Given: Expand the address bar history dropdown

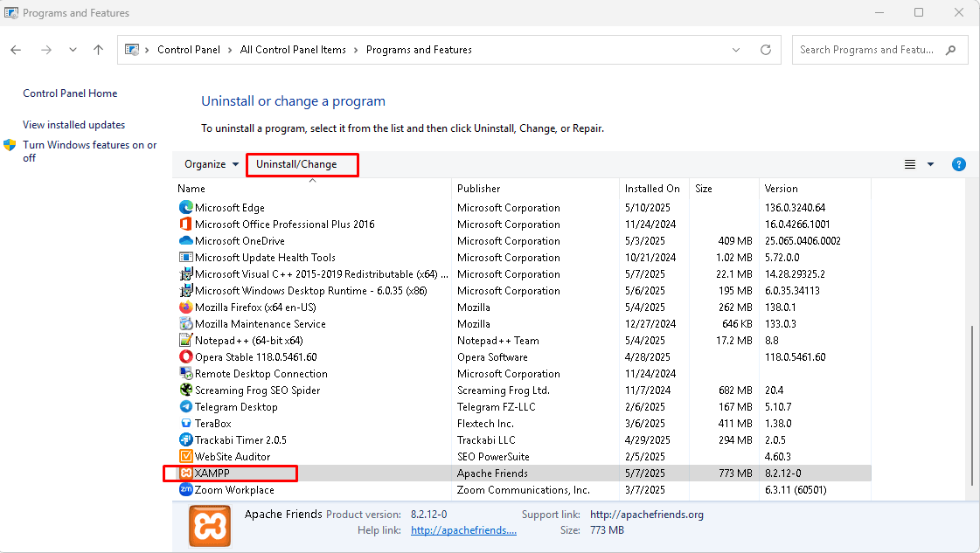Looking at the screenshot, I should [736, 50].
